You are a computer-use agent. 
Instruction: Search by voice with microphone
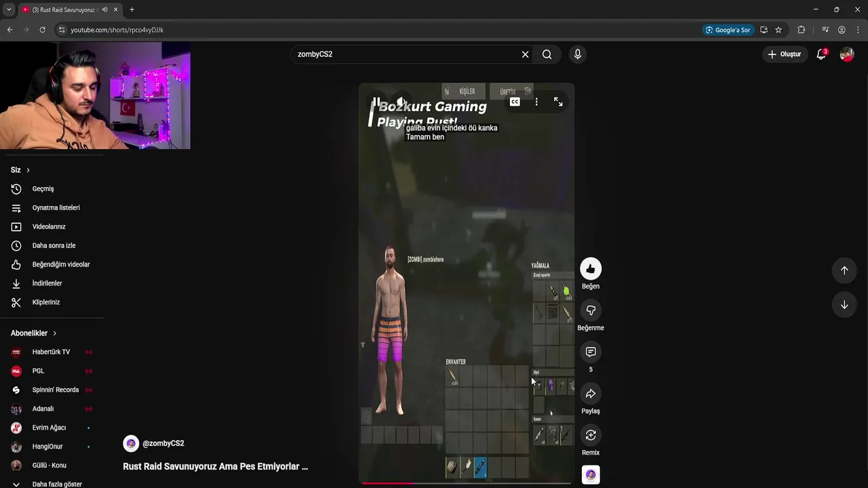(x=577, y=54)
